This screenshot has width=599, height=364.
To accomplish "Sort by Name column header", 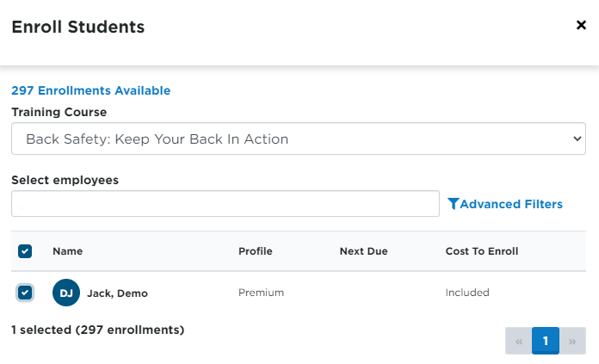I will coord(68,251).
